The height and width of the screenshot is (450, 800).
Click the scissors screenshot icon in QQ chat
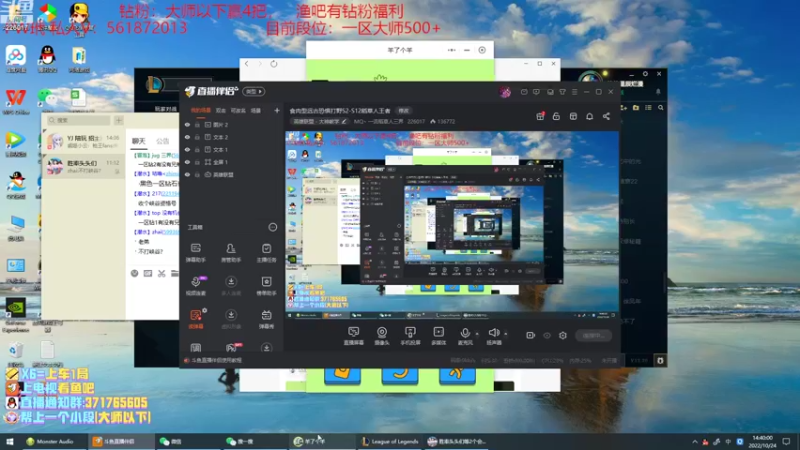(161, 273)
